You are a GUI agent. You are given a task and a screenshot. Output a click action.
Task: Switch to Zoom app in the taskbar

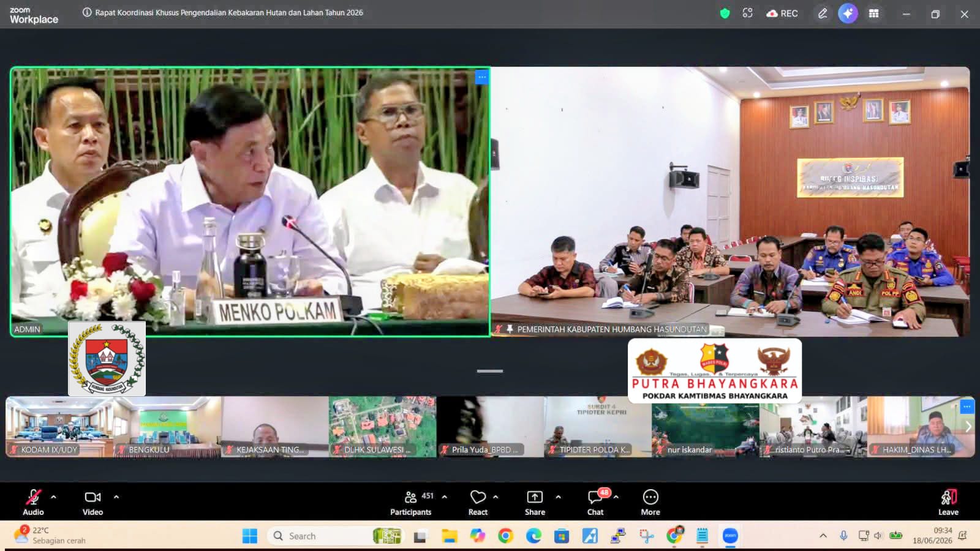[x=730, y=536]
